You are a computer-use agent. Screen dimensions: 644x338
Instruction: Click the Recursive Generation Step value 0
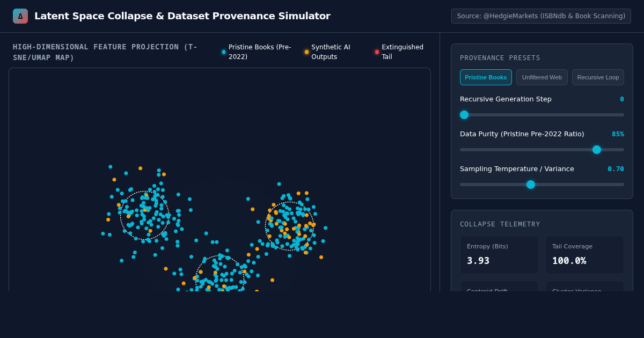pos(622,99)
